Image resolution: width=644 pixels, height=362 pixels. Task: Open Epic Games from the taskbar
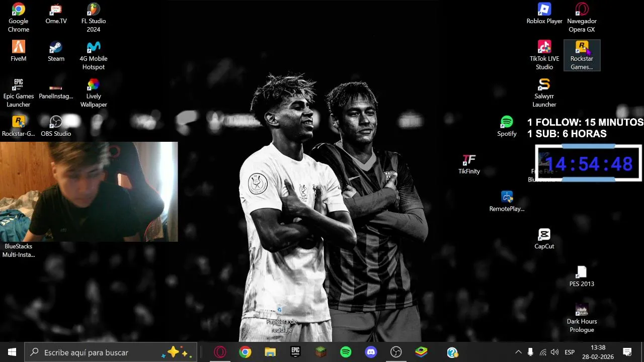pos(295,352)
